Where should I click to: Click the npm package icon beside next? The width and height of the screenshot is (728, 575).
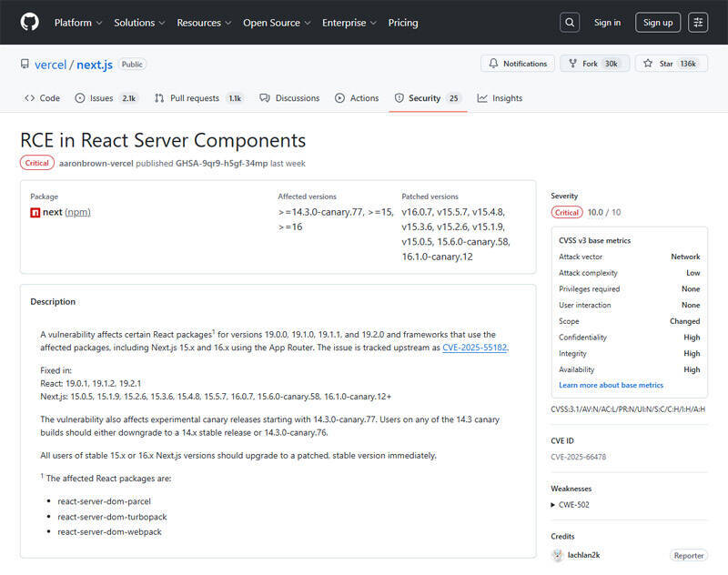[x=35, y=211]
